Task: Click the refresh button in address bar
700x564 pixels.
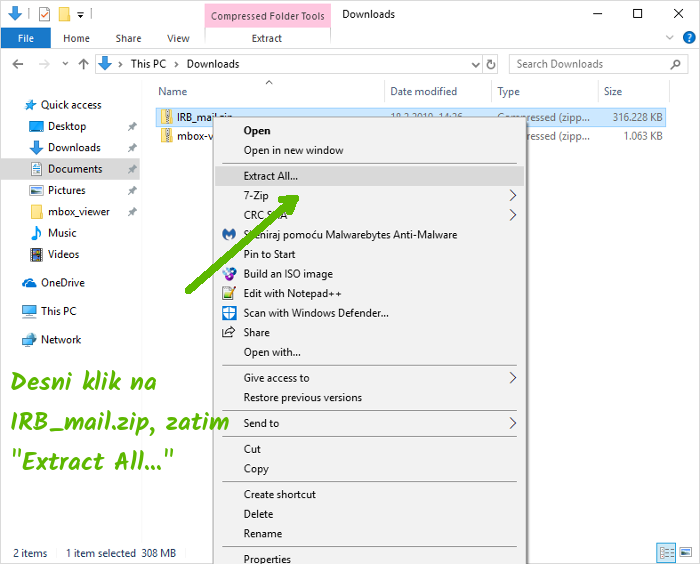Action: (493, 64)
